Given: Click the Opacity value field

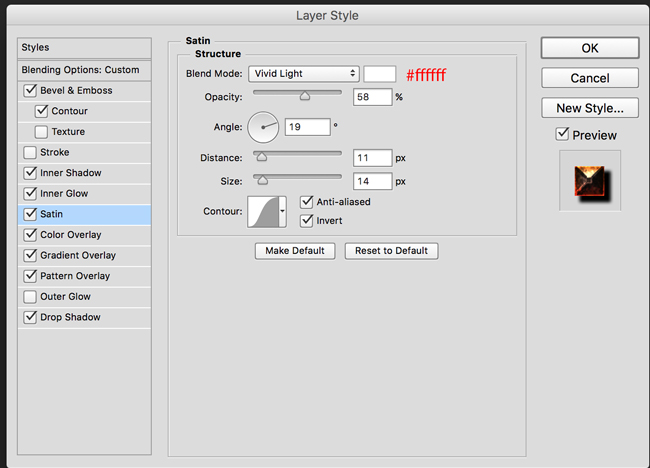Looking at the screenshot, I should pyautogui.click(x=372, y=97).
